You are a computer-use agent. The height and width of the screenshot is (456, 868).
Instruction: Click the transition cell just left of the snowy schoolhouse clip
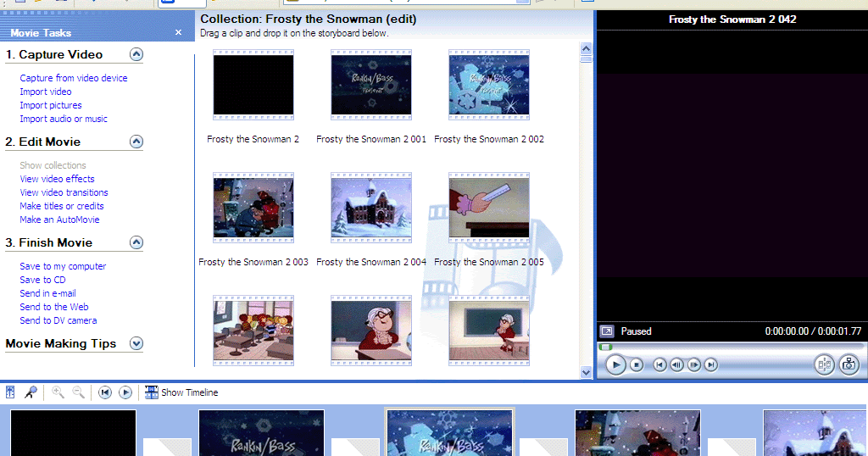click(732, 448)
